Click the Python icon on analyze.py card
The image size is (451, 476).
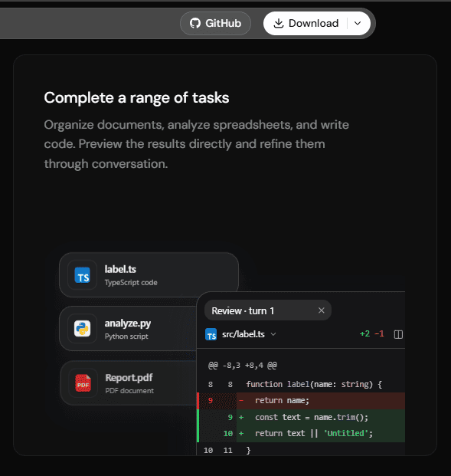82,329
